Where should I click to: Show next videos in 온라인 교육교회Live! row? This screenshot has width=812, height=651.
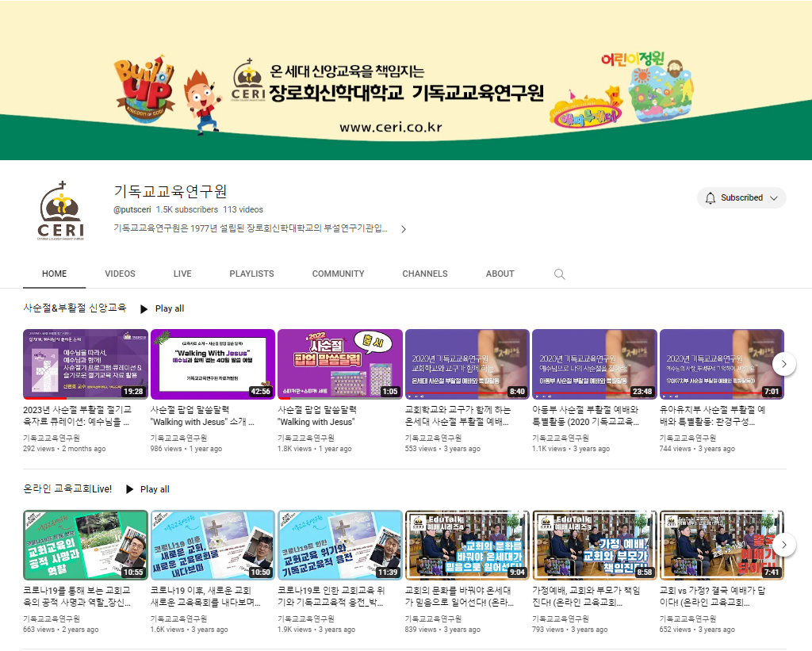[783, 545]
